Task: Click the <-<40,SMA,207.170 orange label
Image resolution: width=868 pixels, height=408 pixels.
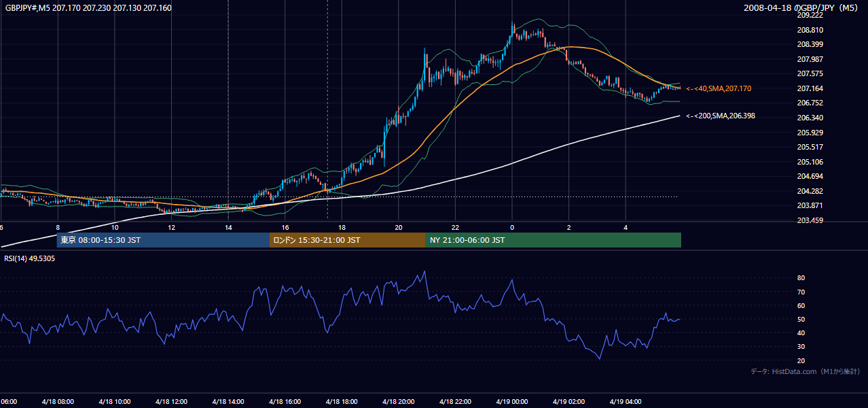Action: 719,88
